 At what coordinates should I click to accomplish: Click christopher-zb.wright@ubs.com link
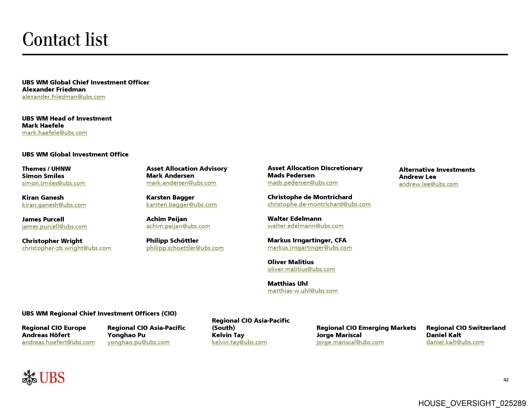coord(66,248)
